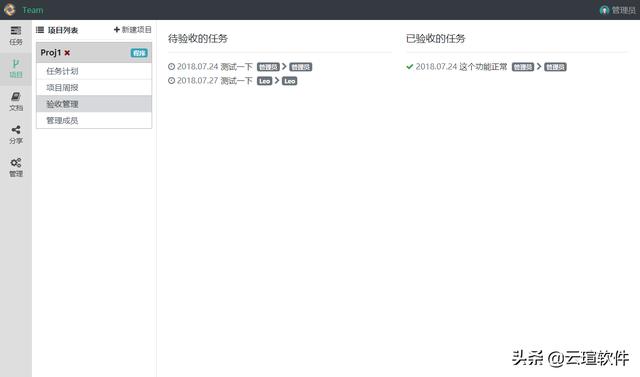The width and height of the screenshot is (640, 377).
Task: Click the 管理员 user avatar in header
Action: (x=604, y=10)
